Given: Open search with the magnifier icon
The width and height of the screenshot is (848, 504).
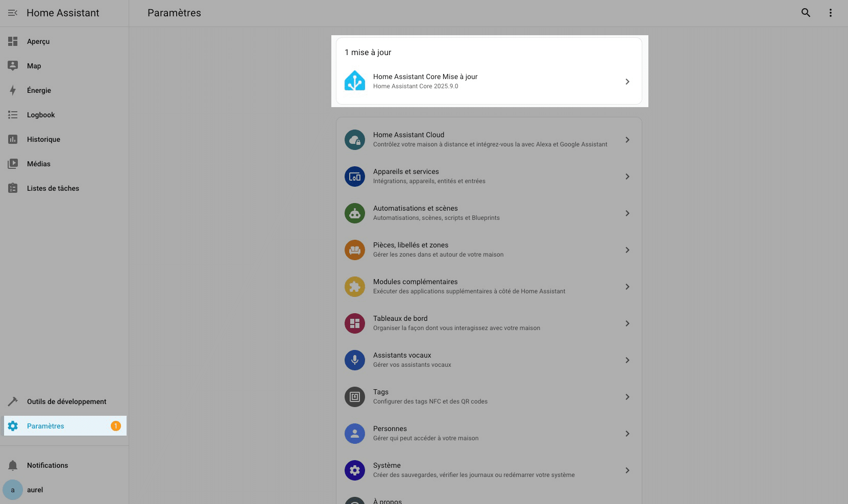Looking at the screenshot, I should [806, 13].
